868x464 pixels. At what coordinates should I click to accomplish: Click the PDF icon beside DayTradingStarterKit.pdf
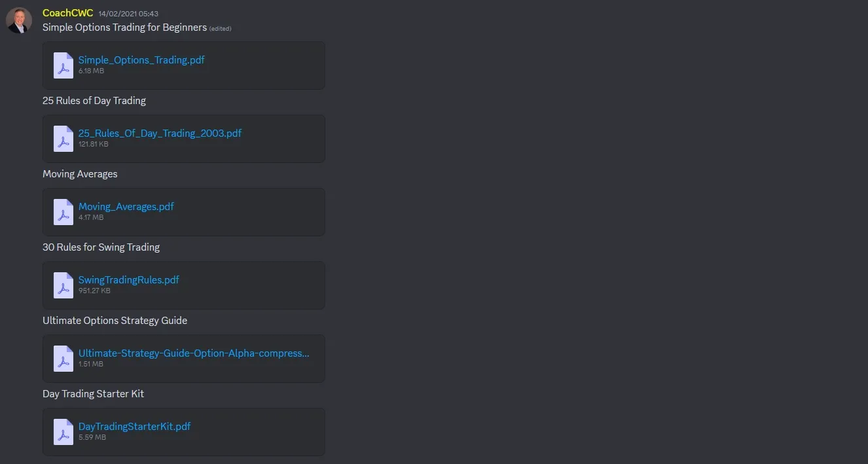63,432
